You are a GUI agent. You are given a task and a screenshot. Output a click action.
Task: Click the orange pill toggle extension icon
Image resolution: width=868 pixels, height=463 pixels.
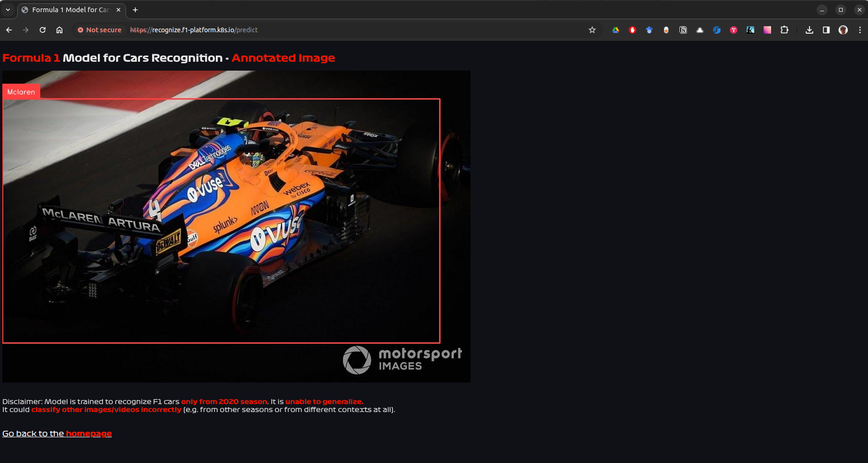pos(666,30)
